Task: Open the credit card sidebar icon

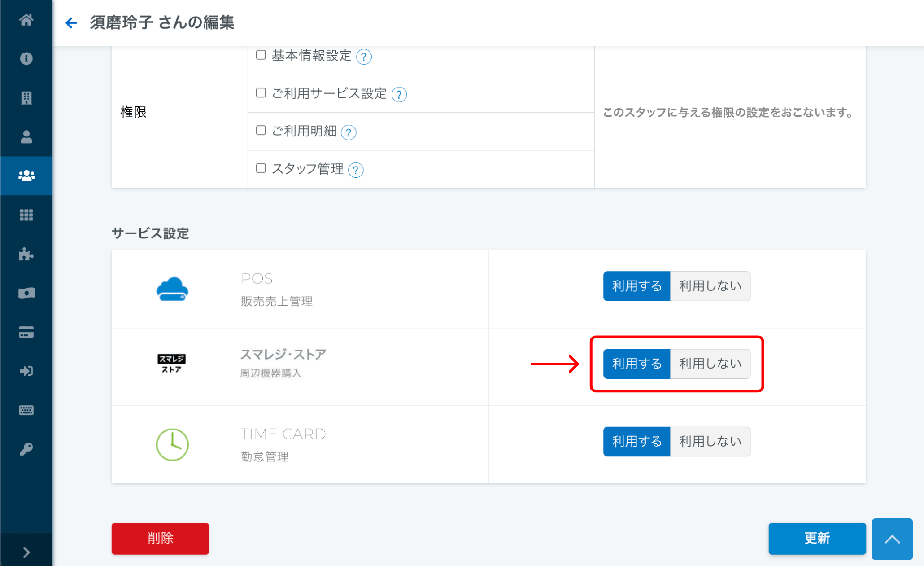Action: (x=26, y=332)
